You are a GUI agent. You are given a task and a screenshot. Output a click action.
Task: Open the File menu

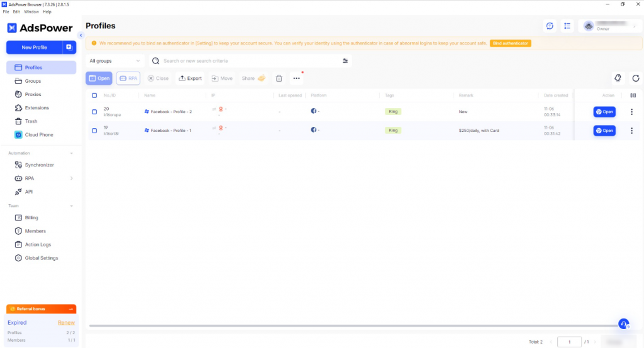[6, 12]
